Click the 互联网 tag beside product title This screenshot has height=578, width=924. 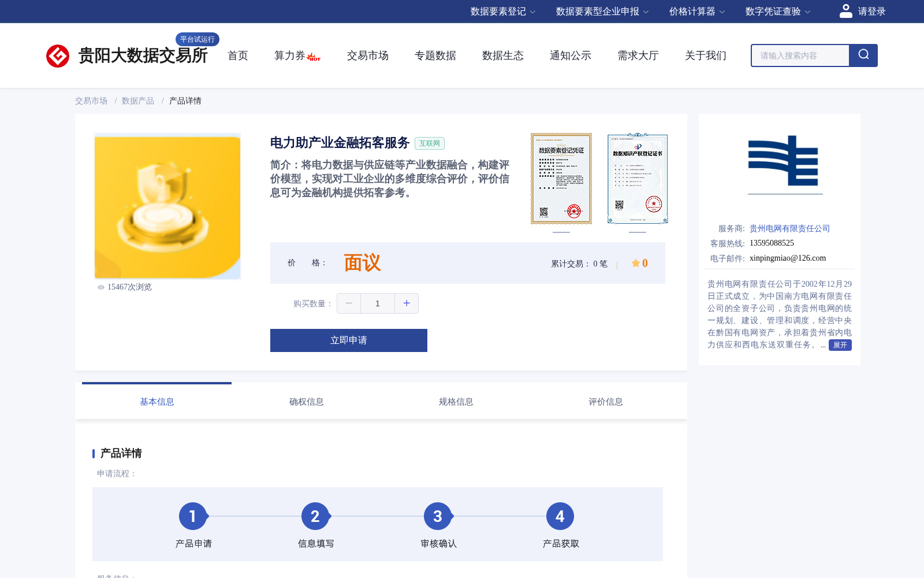point(430,143)
